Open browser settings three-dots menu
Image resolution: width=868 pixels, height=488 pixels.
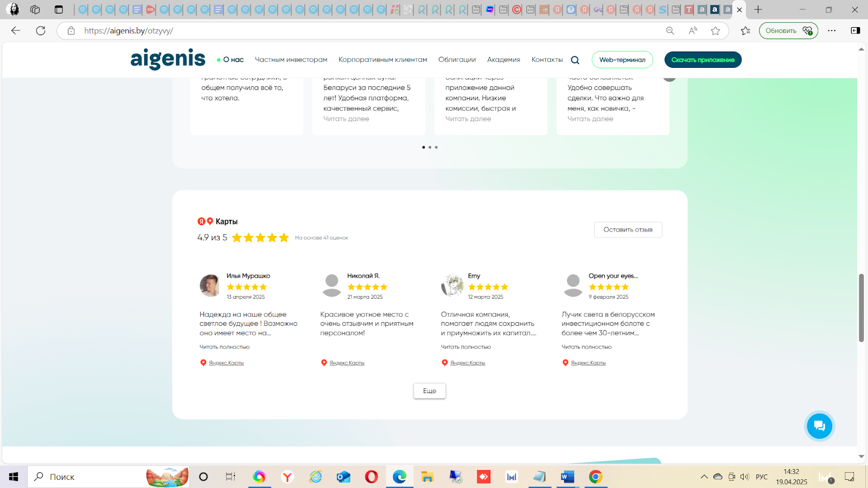point(832,31)
